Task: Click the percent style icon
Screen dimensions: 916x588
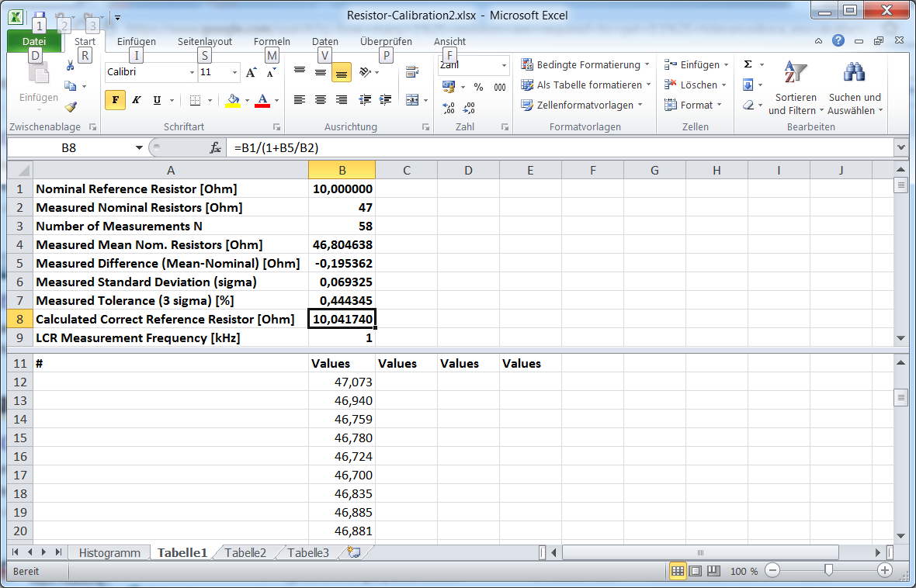Action: (x=479, y=87)
